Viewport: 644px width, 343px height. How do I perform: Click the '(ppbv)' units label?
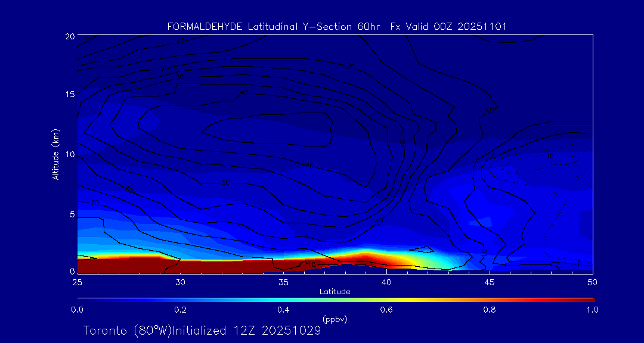point(335,319)
